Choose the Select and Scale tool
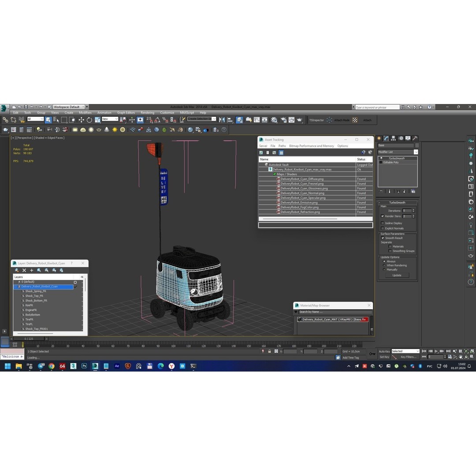 [x=97, y=120]
